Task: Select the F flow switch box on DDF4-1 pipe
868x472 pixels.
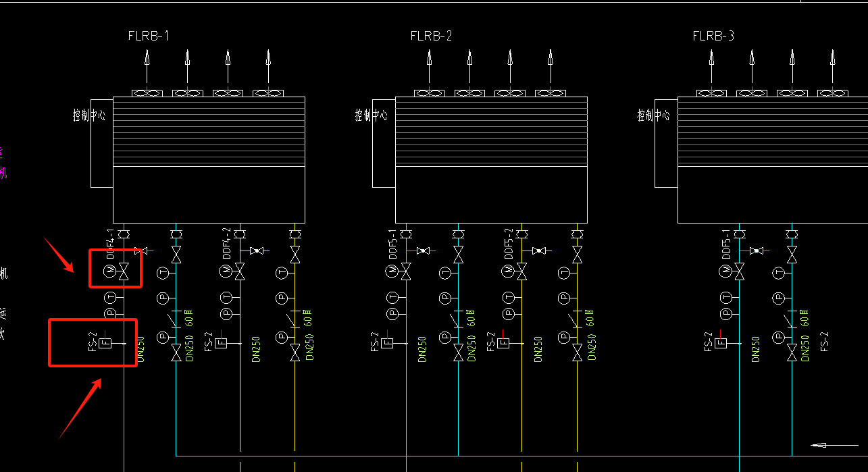Action: point(105,343)
